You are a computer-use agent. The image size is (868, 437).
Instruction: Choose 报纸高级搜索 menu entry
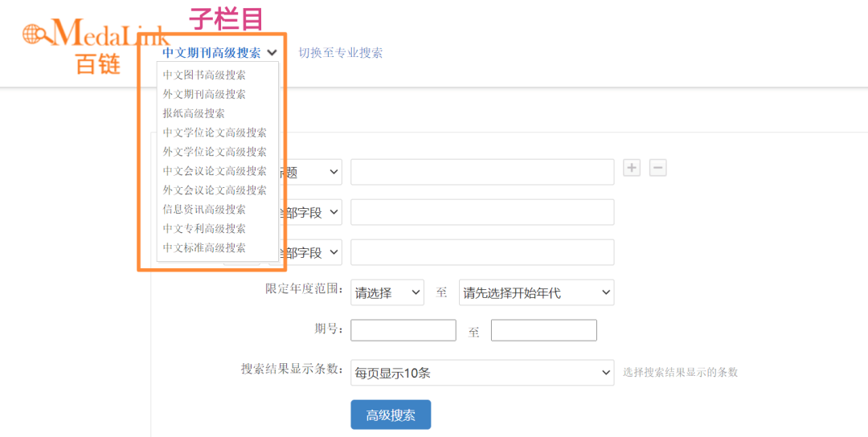(194, 113)
